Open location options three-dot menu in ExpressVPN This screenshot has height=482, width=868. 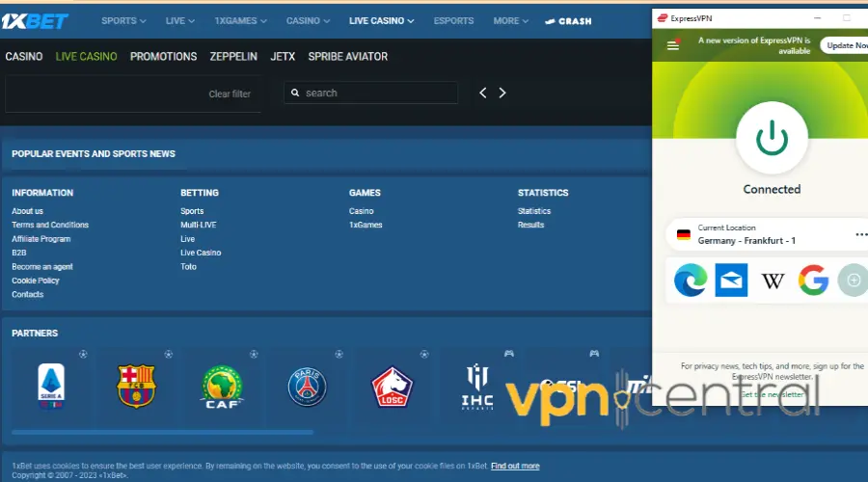tap(861, 234)
